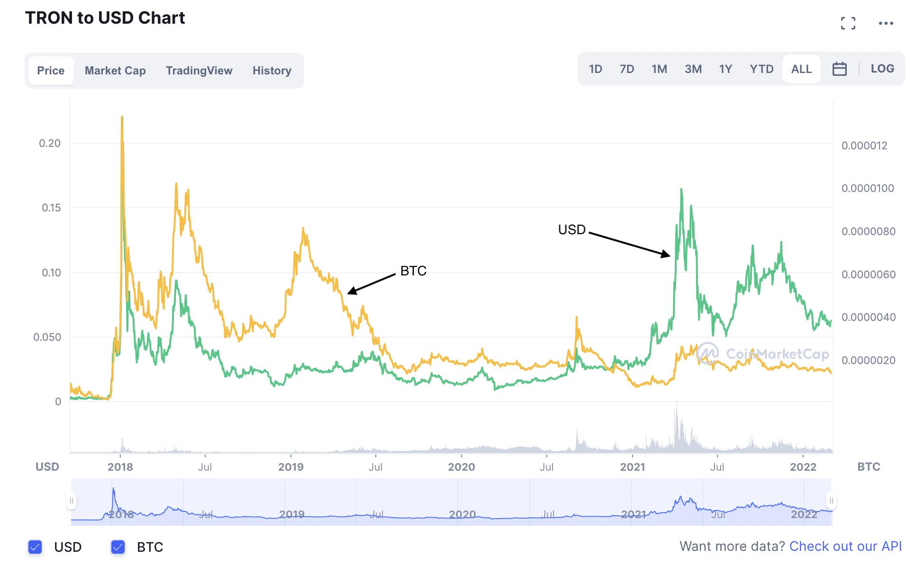This screenshot has height=566, width=924.
Task: Show the 1Y time range
Action: click(x=725, y=69)
